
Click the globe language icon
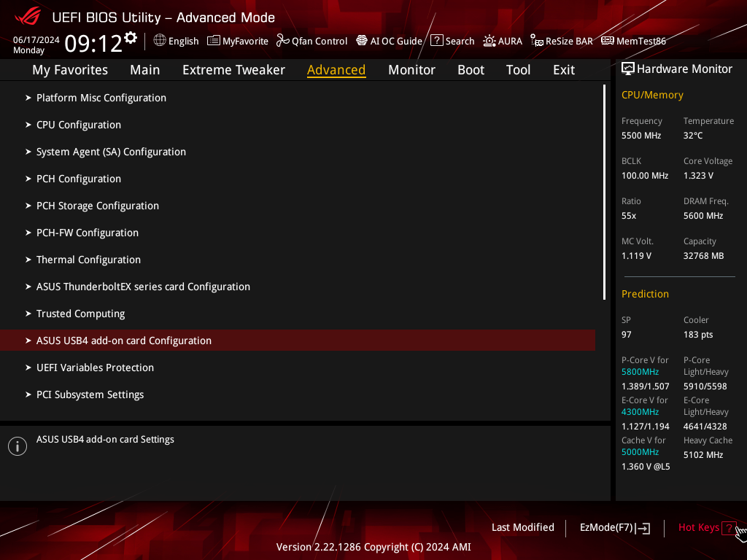tap(160, 41)
